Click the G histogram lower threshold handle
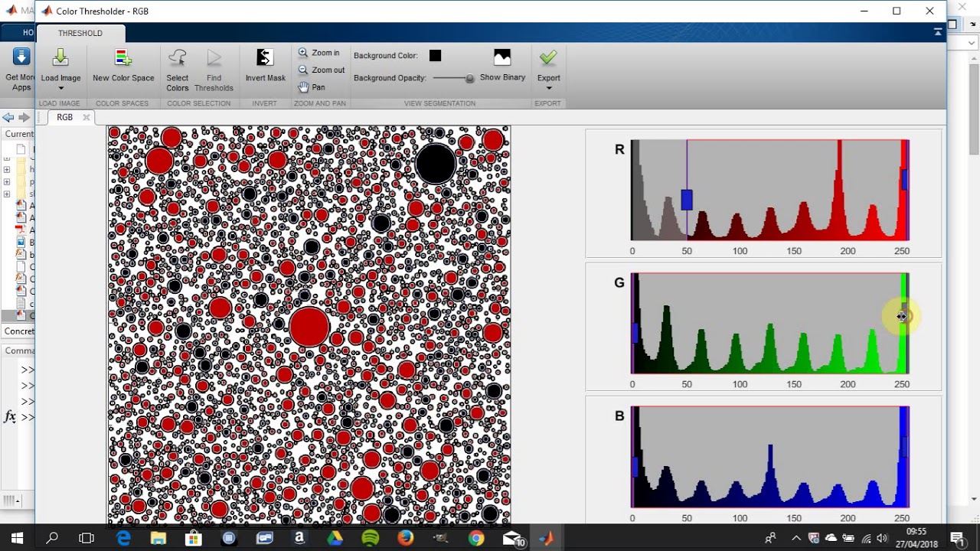Screen dimensions: 980x551 click(x=635, y=333)
